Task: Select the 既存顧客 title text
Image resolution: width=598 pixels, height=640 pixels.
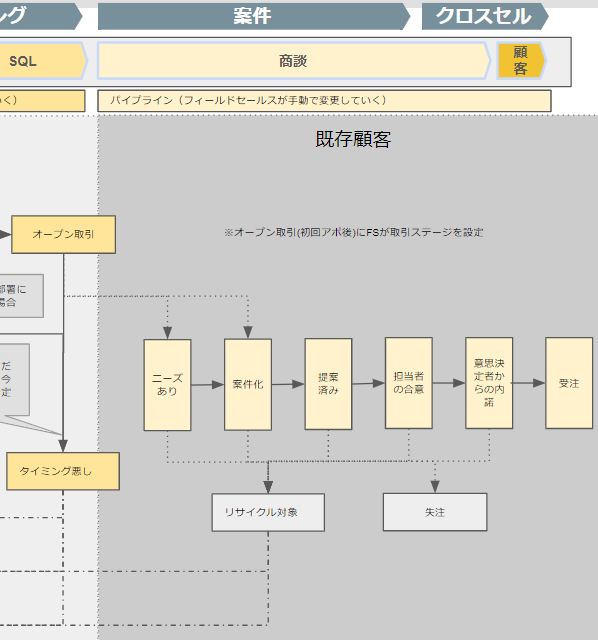Action: [x=353, y=139]
